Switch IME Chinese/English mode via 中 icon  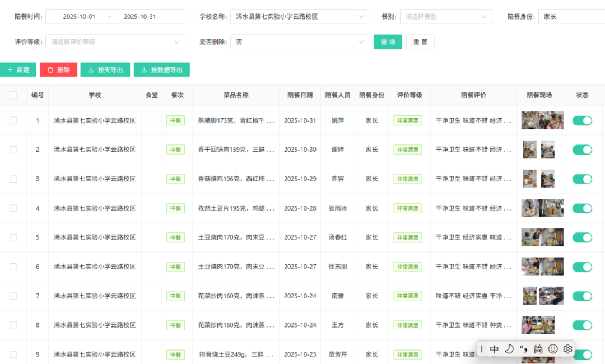495,349
